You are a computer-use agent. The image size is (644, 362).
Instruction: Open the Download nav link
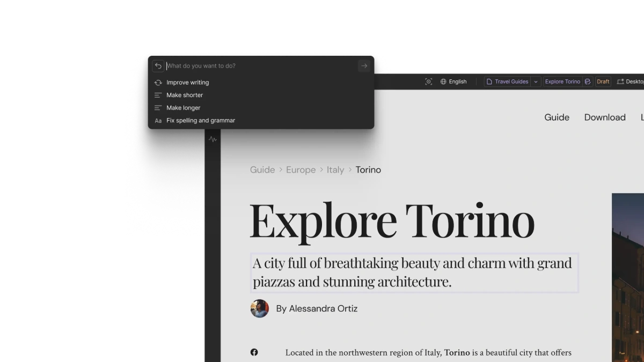[605, 117]
